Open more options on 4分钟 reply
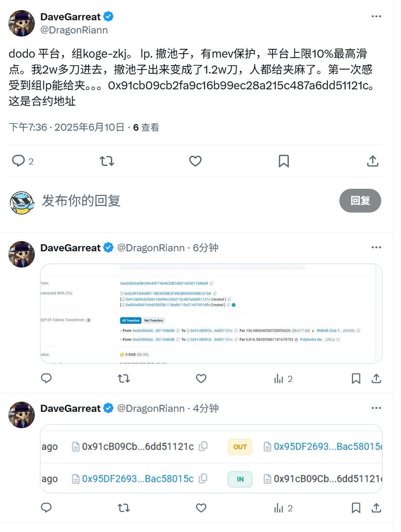401x532 pixels. (376, 408)
